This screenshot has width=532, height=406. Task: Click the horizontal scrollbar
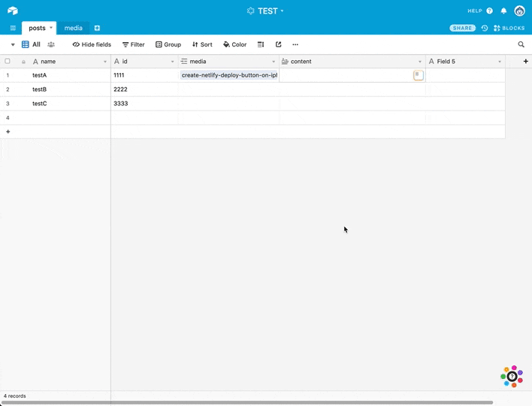coord(247,402)
